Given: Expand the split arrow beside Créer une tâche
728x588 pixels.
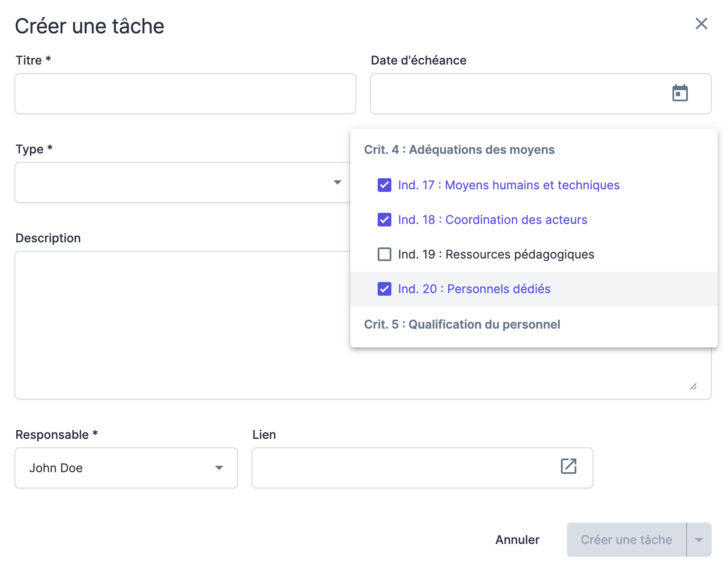Looking at the screenshot, I should point(699,540).
